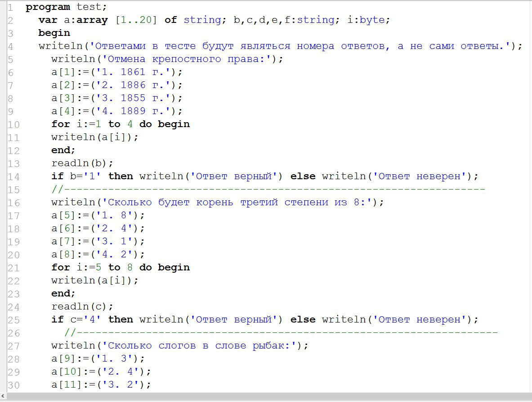The height and width of the screenshot is (402, 532).
Task: Click line number 16 in the gutter
Action: tap(13, 203)
